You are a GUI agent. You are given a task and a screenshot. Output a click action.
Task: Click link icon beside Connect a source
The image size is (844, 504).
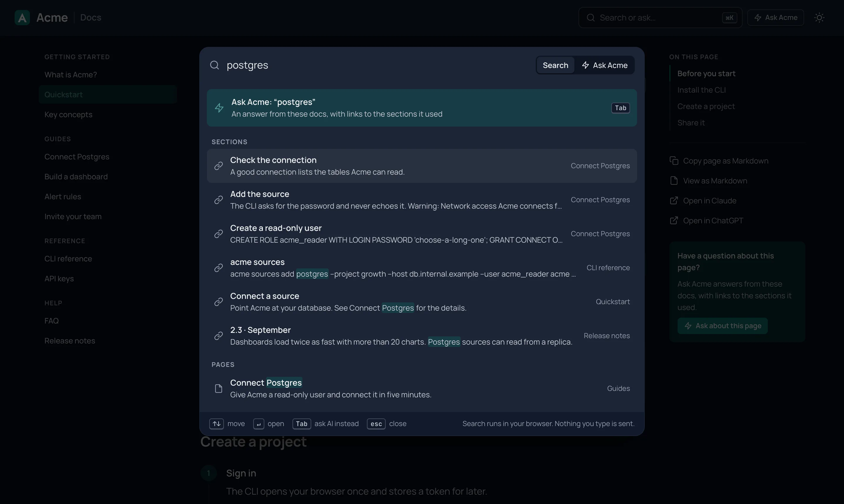[x=218, y=302]
